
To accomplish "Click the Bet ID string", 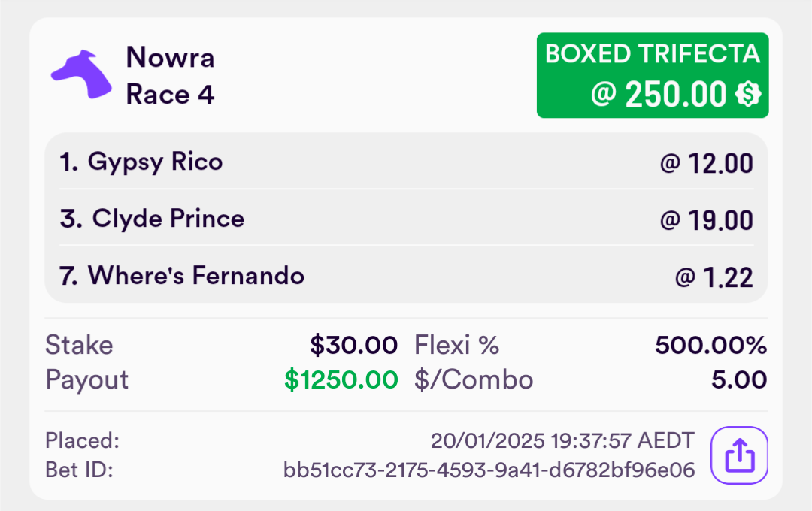I will 489,470.
